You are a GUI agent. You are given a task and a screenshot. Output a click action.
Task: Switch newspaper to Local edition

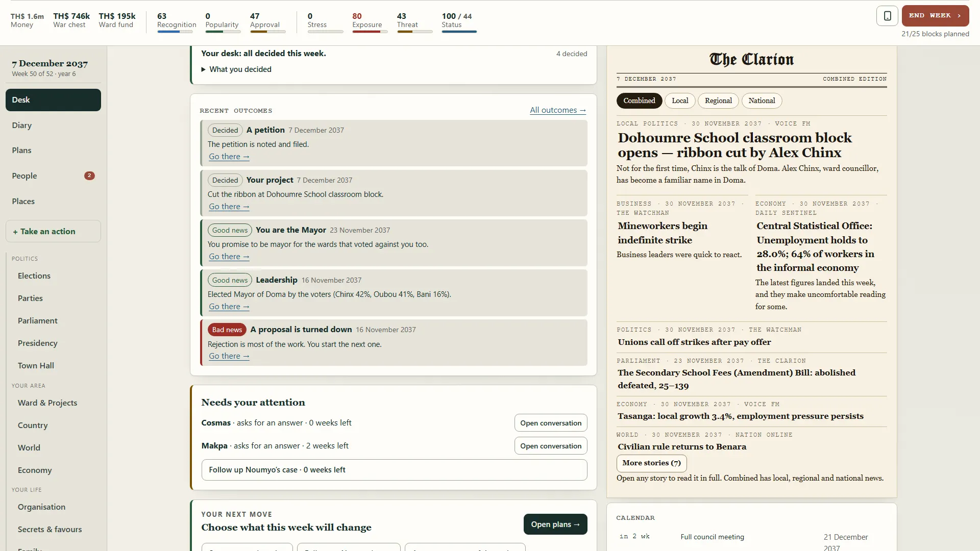pyautogui.click(x=680, y=101)
